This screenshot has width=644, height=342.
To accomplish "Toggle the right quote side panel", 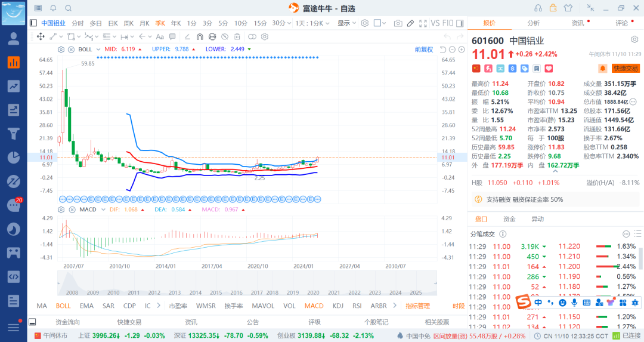I will [x=460, y=23].
